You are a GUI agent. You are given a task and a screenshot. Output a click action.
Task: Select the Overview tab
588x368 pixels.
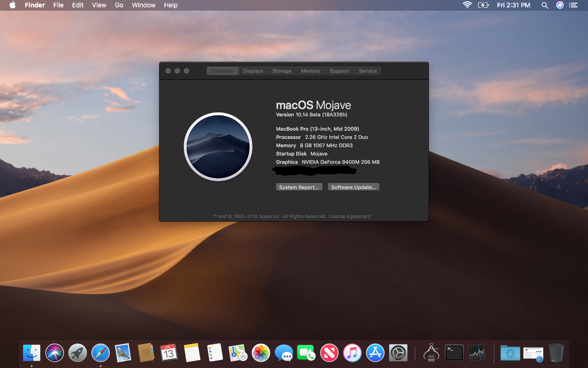(x=222, y=71)
